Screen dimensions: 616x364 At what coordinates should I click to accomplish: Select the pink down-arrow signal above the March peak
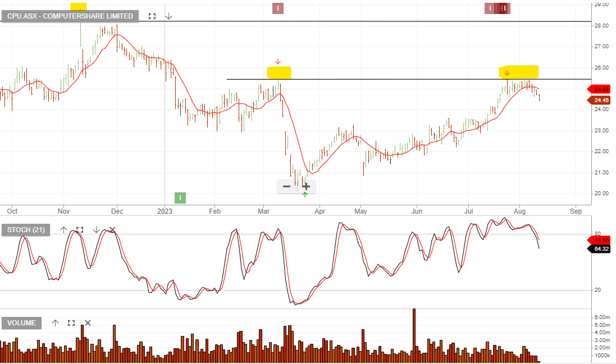pos(278,62)
